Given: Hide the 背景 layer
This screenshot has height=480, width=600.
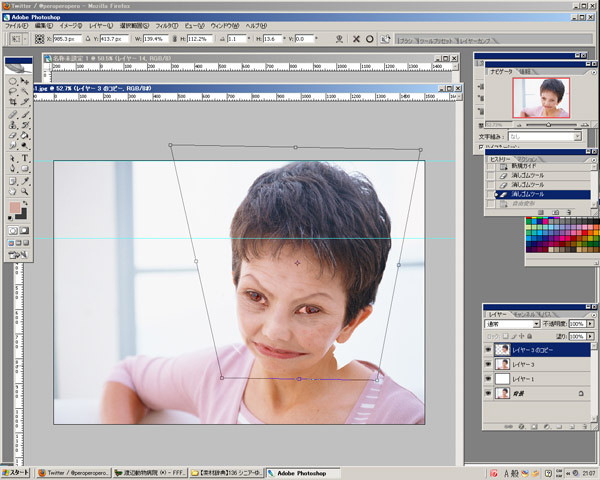Looking at the screenshot, I should 488,393.
